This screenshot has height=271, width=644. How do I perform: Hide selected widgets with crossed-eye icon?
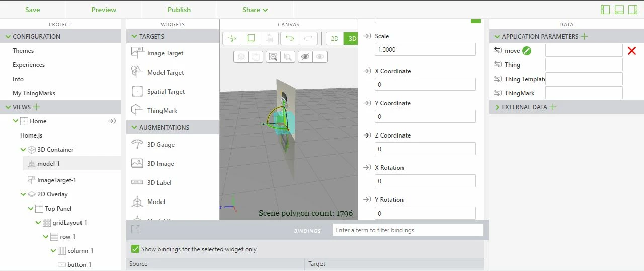coord(305,57)
